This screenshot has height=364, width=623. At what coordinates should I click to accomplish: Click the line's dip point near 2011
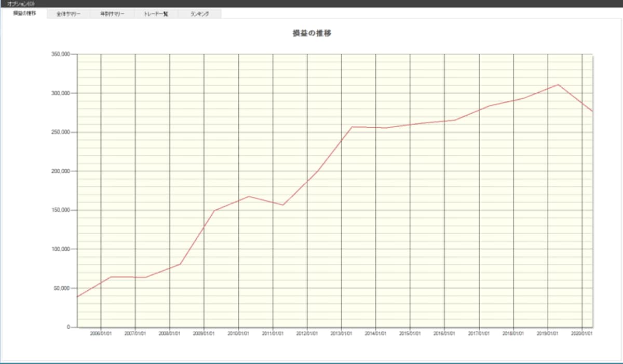[x=283, y=205]
